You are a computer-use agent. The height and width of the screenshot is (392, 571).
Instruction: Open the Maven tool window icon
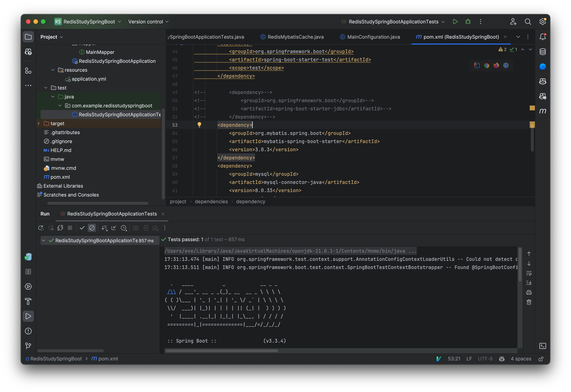pyautogui.click(x=543, y=111)
